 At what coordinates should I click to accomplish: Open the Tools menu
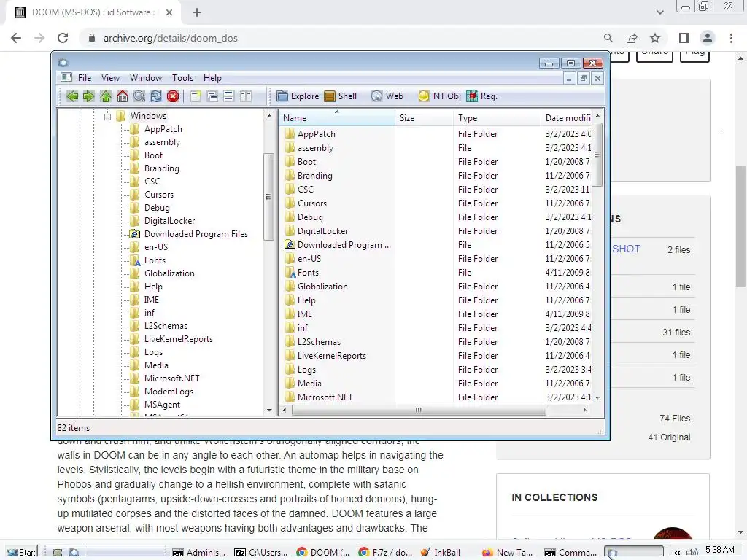182,77
